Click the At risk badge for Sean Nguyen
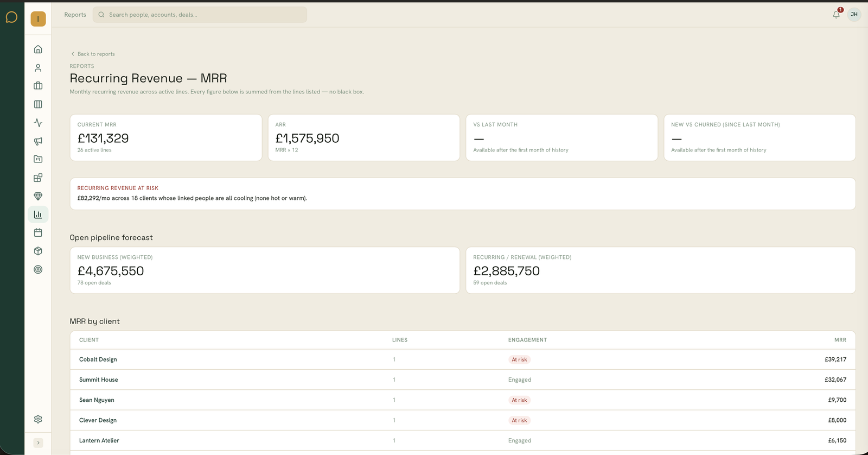The height and width of the screenshot is (455, 868). click(x=519, y=400)
